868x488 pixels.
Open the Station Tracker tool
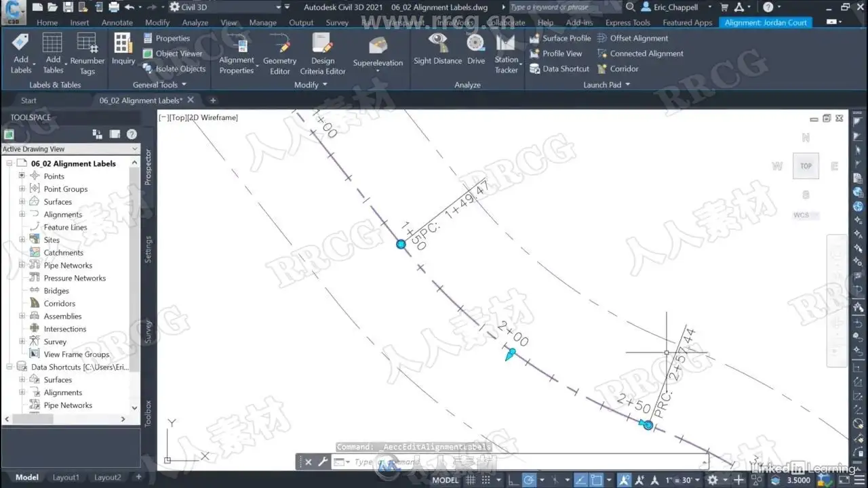click(506, 54)
